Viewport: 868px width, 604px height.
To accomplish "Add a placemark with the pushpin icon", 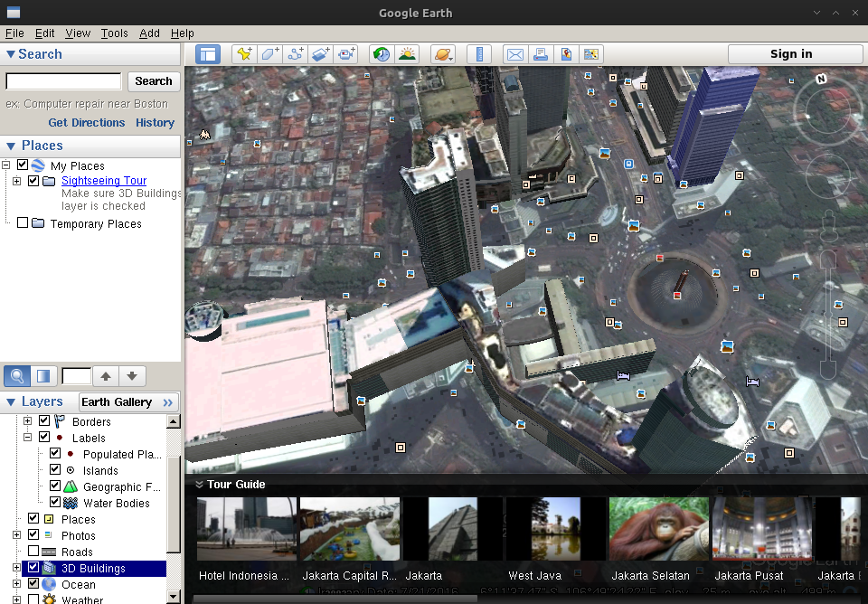I will point(244,54).
